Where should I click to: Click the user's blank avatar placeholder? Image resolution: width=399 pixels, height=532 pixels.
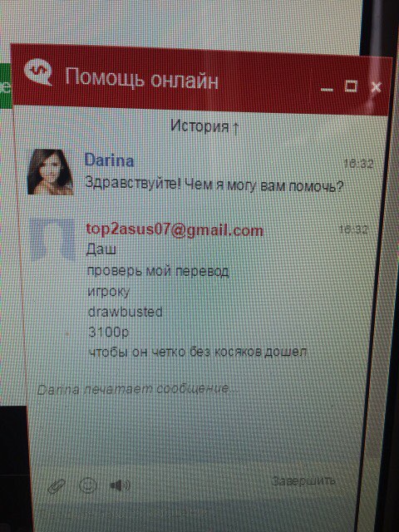coord(52,239)
